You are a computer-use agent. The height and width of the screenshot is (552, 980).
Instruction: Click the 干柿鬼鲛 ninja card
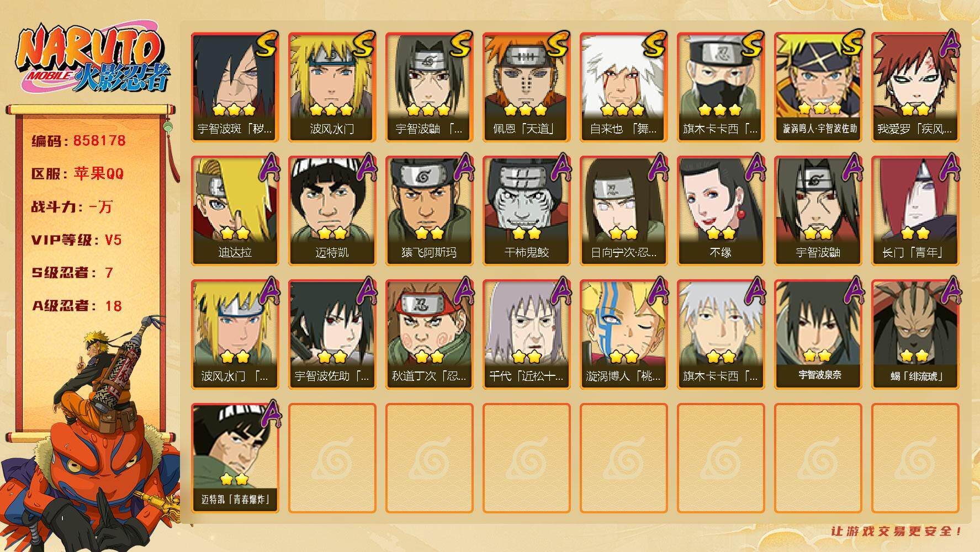pos(526,211)
